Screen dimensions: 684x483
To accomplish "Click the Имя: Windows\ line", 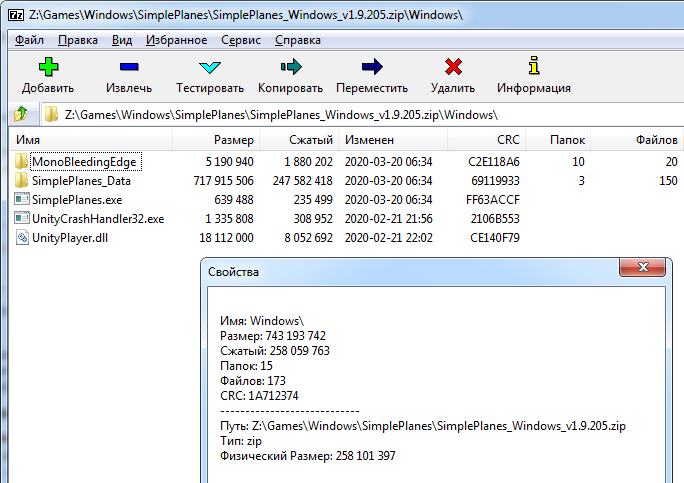I will pyautogui.click(x=262, y=321).
